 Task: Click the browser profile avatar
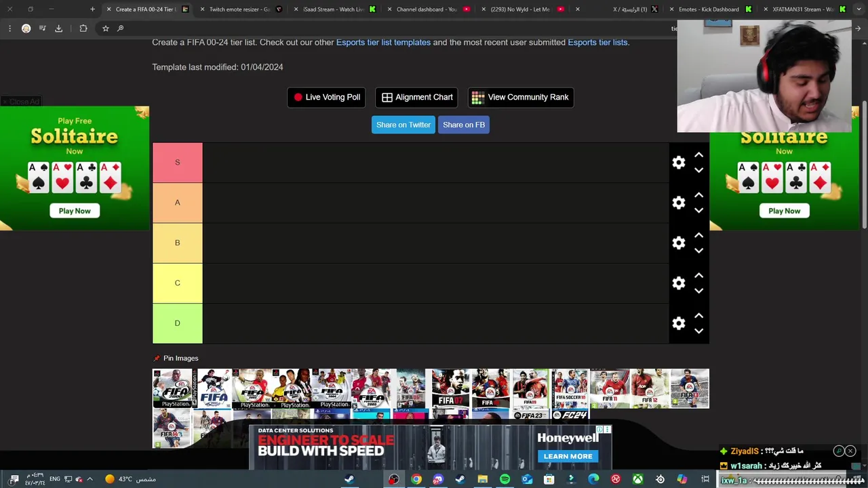click(26, 28)
